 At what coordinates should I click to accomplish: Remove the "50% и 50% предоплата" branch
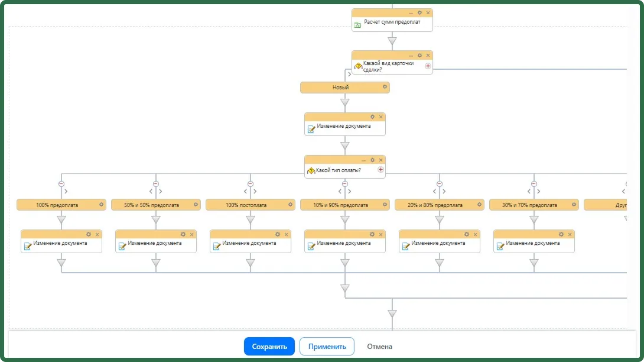[155, 184]
